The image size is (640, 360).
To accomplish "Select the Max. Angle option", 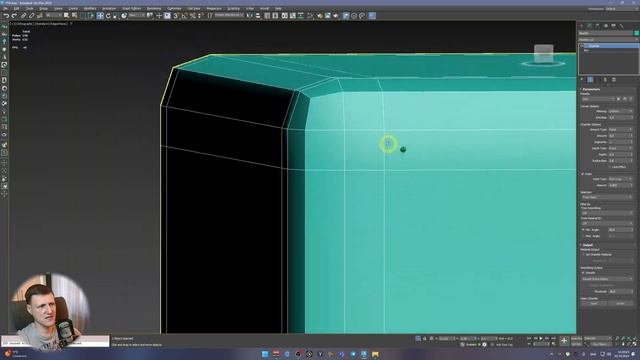I will (x=583, y=236).
